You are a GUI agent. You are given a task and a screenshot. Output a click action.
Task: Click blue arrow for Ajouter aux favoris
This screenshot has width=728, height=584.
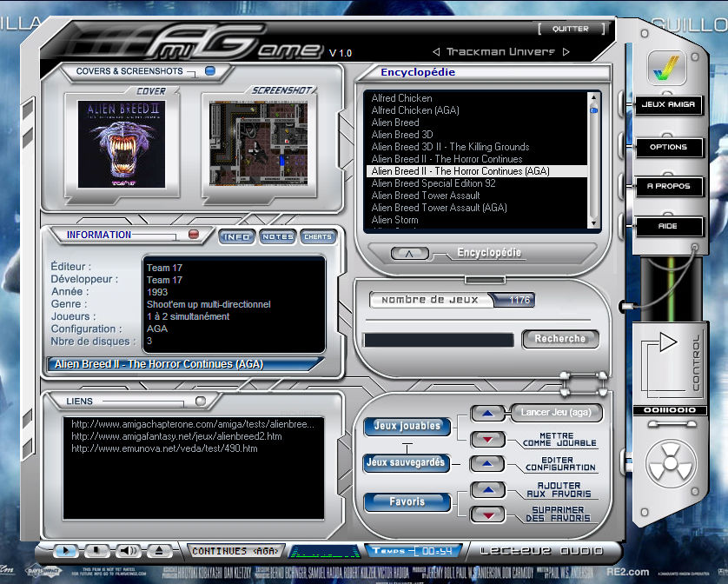[487, 489]
